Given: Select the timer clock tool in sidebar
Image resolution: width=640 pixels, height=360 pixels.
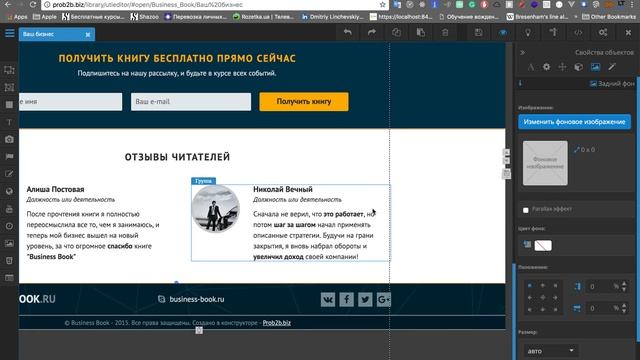Looking at the screenshot, I should pos(9,226).
